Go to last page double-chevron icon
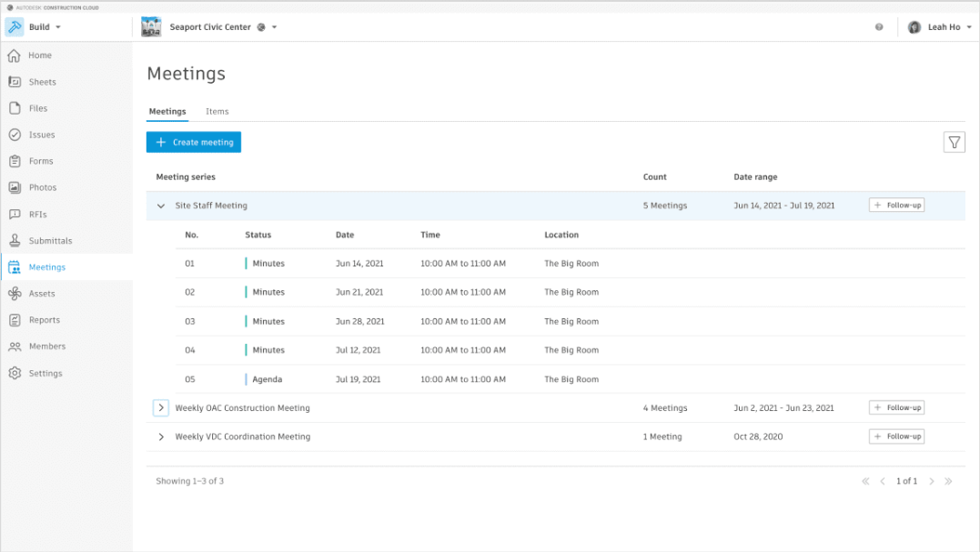The width and height of the screenshot is (980, 552). (x=948, y=481)
